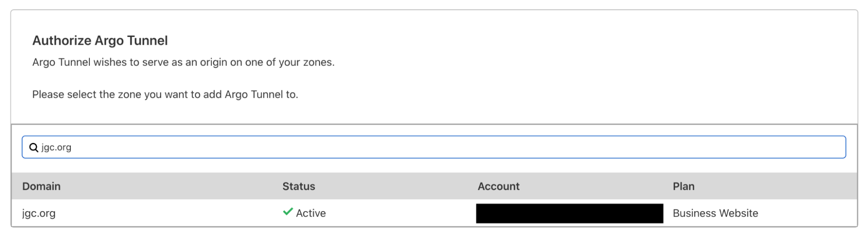Image resolution: width=868 pixels, height=239 pixels.
Task: Click the Plan column header
Action: point(683,186)
